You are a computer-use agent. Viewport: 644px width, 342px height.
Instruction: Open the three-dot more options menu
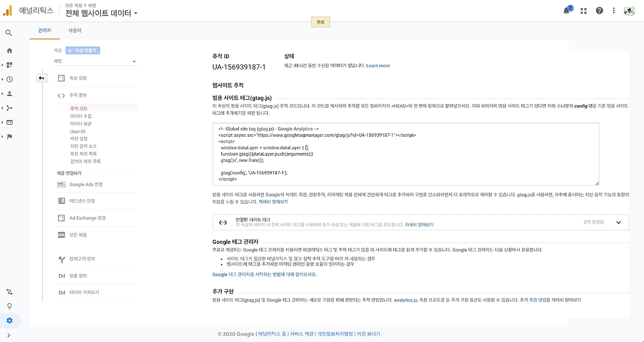614,11
